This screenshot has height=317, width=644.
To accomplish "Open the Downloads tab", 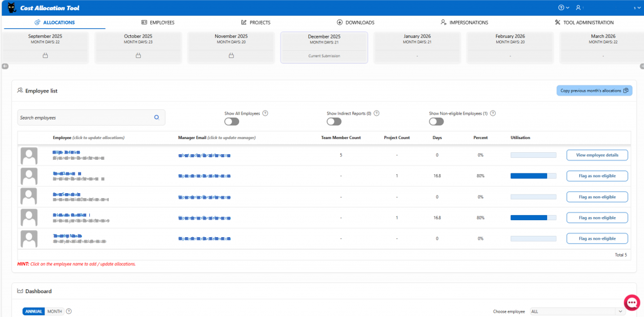I will [355, 22].
